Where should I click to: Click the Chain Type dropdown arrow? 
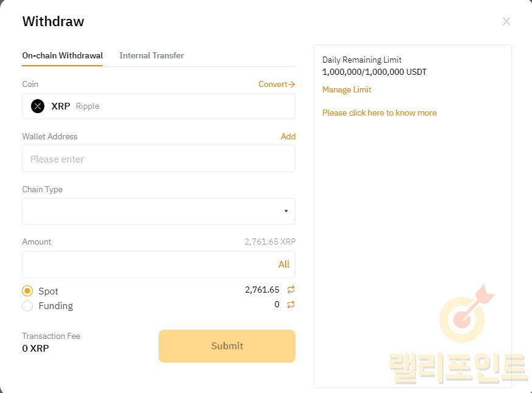[286, 212]
